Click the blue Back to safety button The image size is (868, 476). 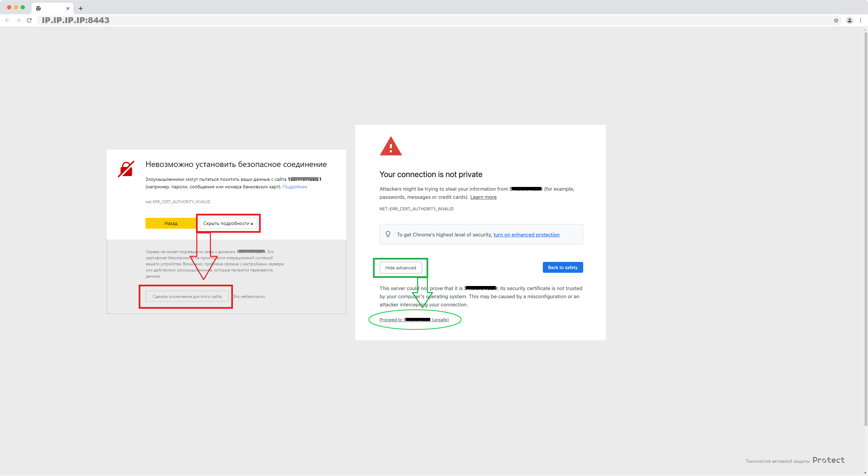(563, 267)
